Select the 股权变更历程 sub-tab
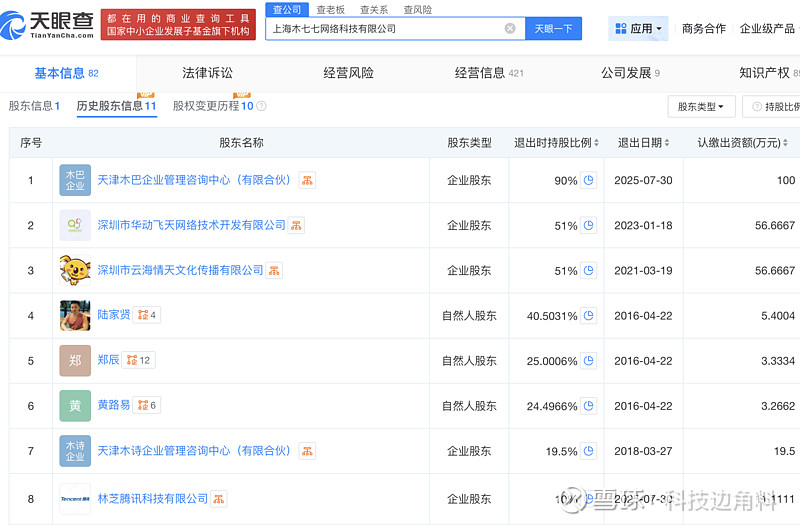 pos(213,106)
